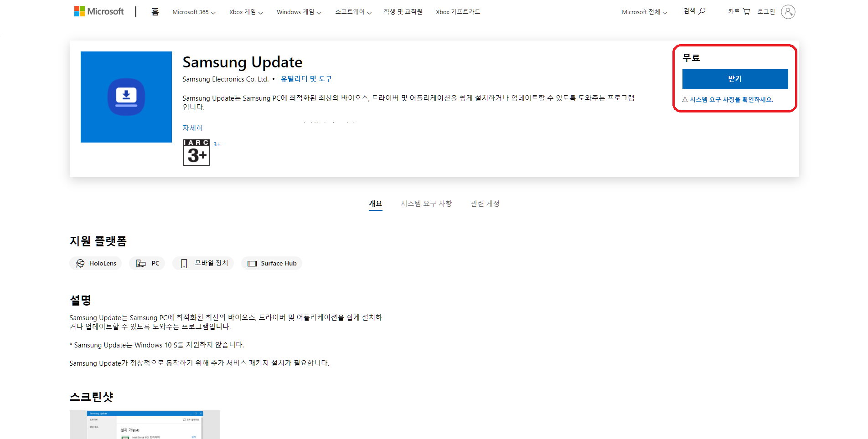Expand the Xbox 게임 dropdown menu

[x=246, y=12]
